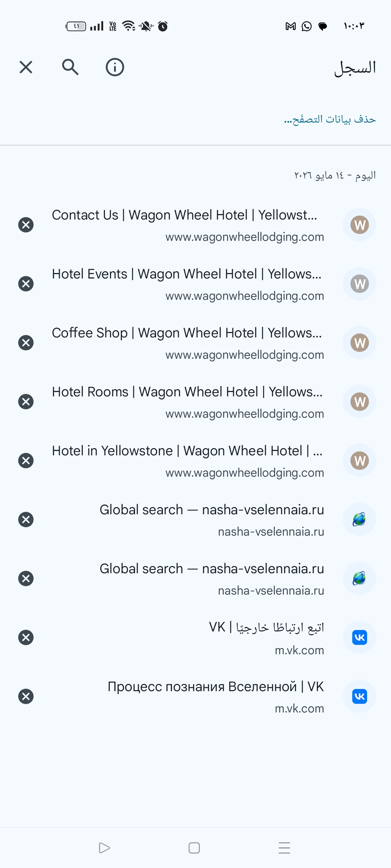Image resolution: width=391 pixels, height=868 pixels.
Task: Tap the Android back triangle button
Action: pyautogui.click(x=104, y=848)
